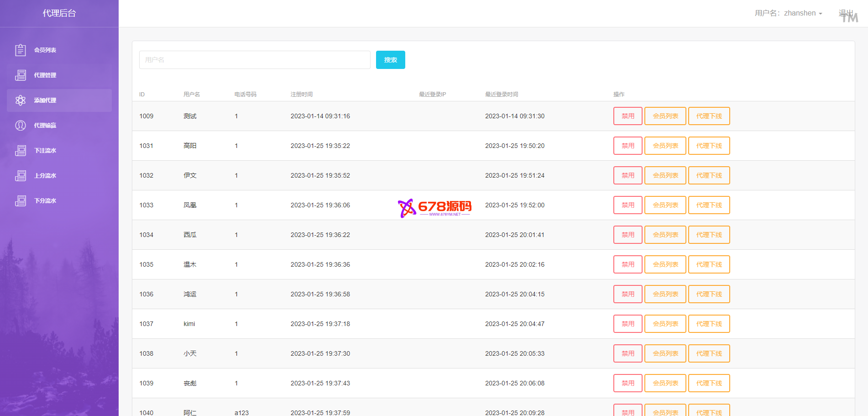This screenshot has width=868, height=416.
Task: Focus the 用户名 search input field
Action: click(x=255, y=60)
